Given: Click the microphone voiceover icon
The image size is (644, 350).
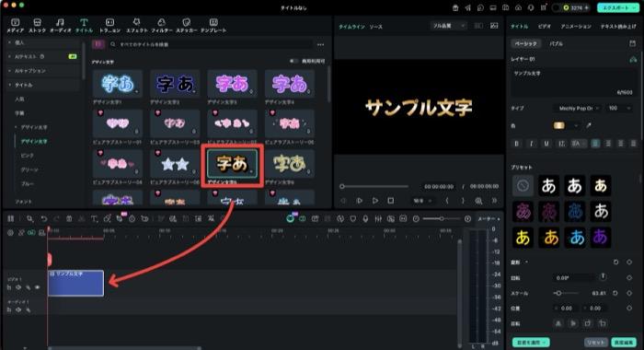Looking at the screenshot, I should (365, 219).
